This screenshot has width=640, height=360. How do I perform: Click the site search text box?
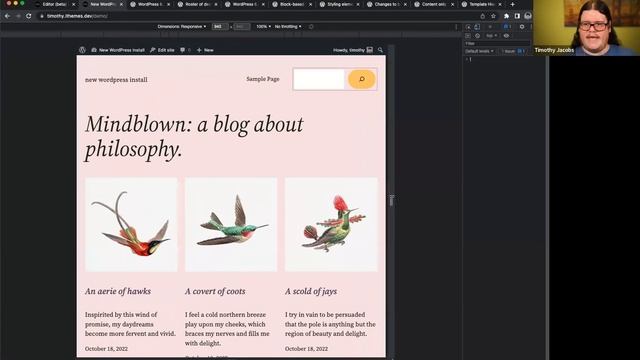[x=319, y=79]
